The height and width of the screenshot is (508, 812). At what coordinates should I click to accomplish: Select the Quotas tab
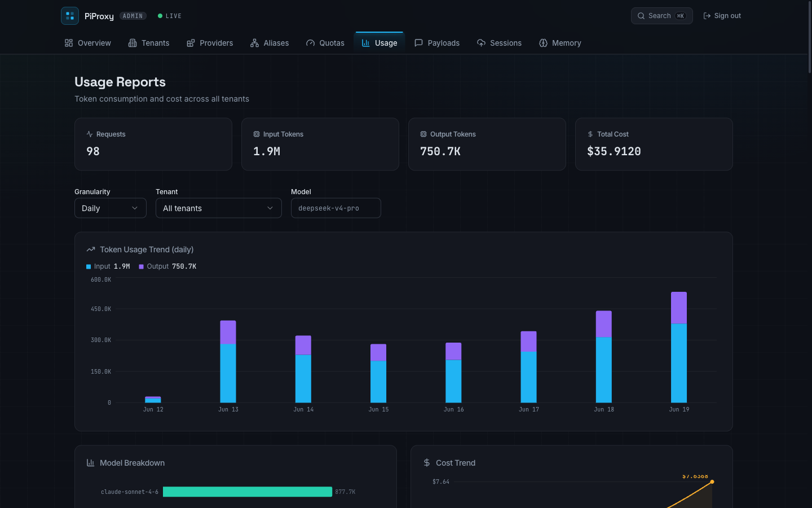(325, 43)
